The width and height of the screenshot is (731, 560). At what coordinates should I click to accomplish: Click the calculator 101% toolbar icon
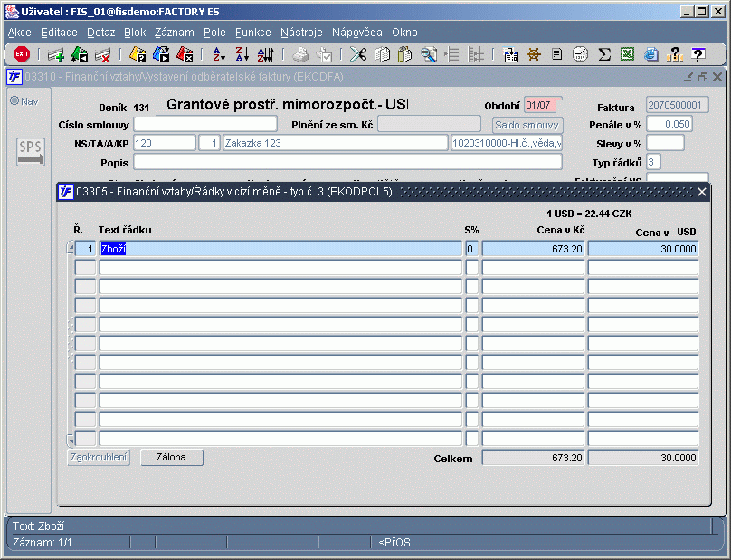coord(581,54)
